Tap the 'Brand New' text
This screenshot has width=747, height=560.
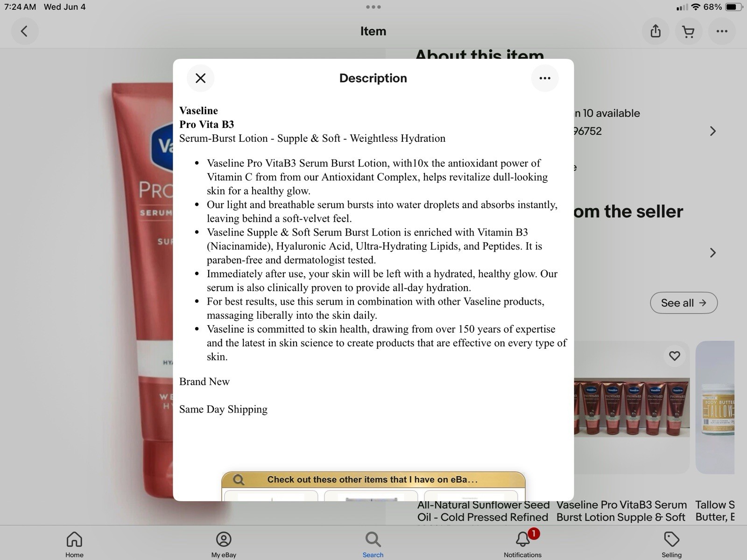pos(204,382)
